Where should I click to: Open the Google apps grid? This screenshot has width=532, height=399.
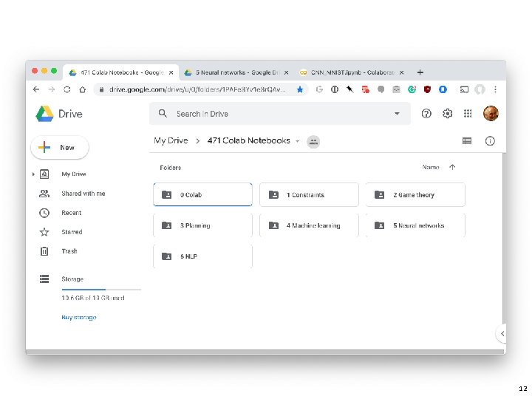point(468,114)
